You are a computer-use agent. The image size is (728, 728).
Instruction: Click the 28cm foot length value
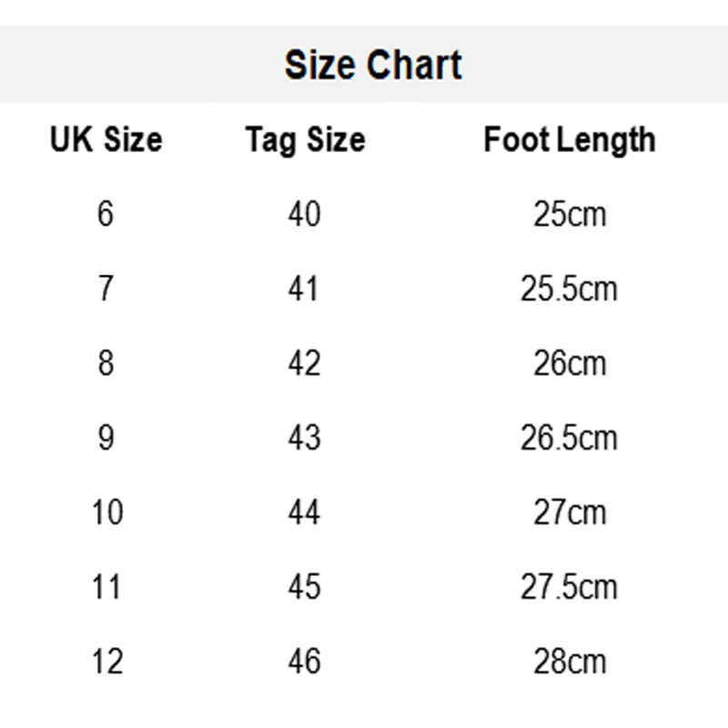tap(569, 662)
